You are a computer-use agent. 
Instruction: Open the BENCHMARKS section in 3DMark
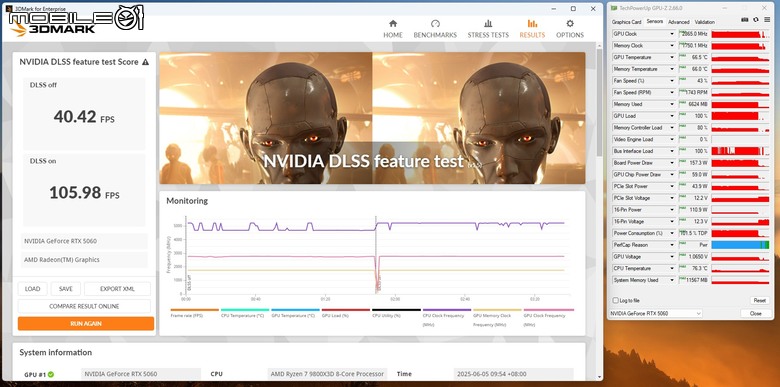tap(435, 29)
